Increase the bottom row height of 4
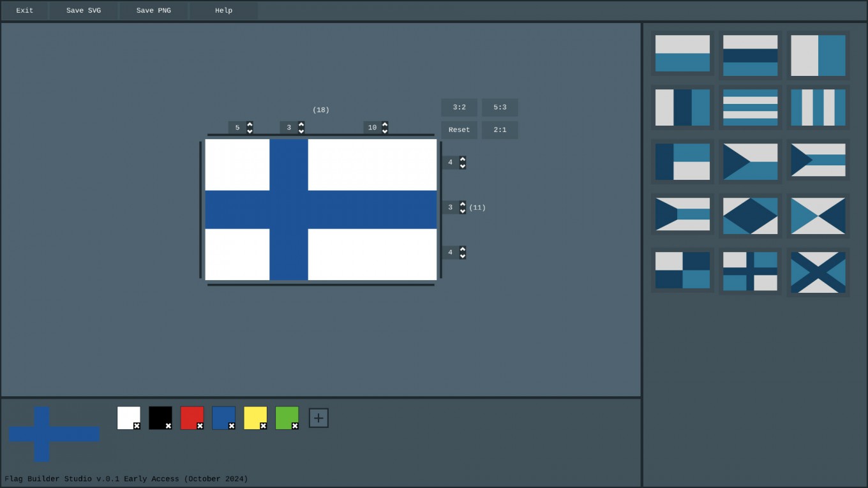Screen dimensions: 868x488 coord(463,249)
